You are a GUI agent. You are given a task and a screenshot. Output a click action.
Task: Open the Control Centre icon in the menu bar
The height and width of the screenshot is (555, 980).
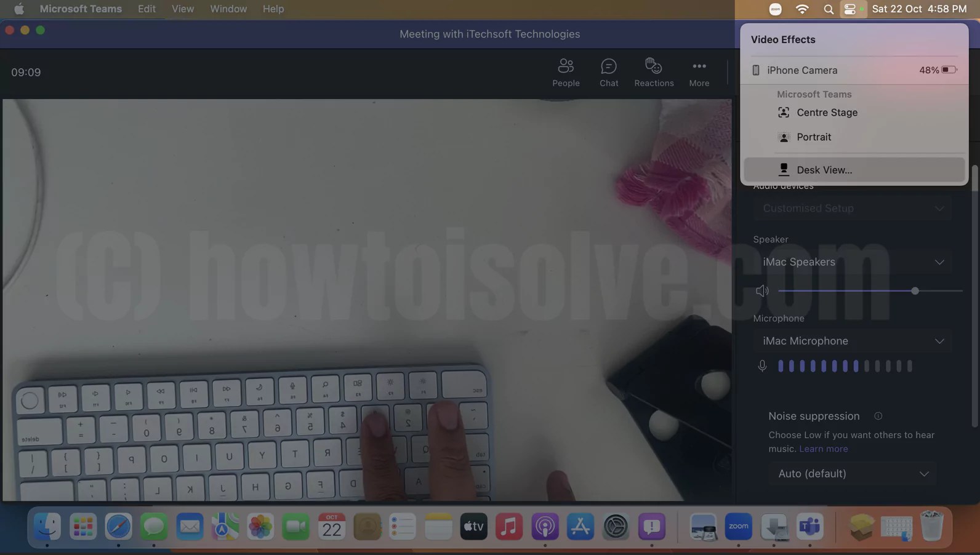tap(849, 9)
